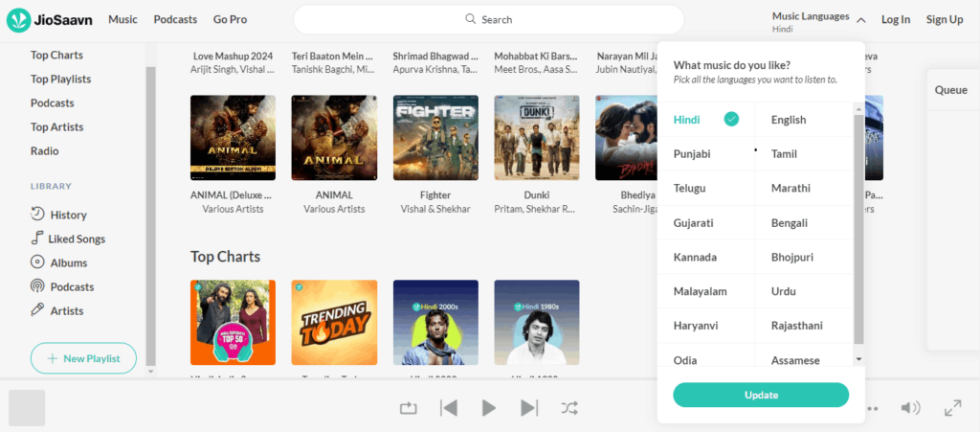Image resolution: width=980 pixels, height=432 pixels.
Task: Go to Top Playlists in sidebar
Action: 60,79
